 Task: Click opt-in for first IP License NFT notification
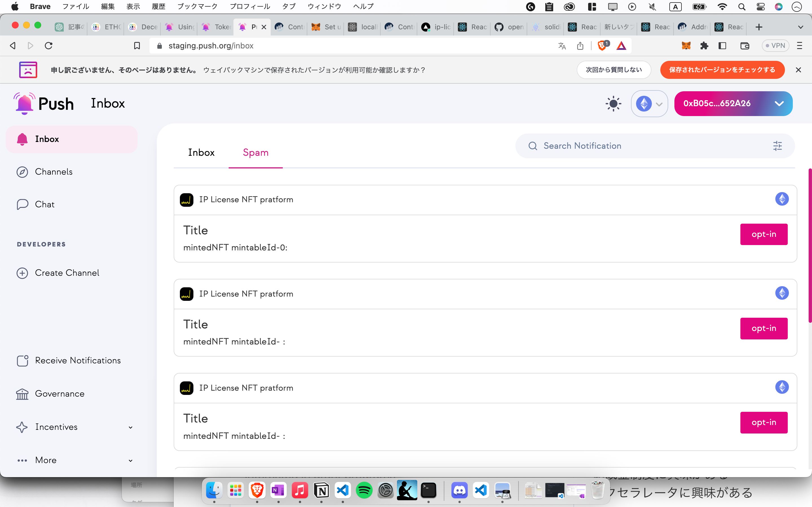point(764,234)
